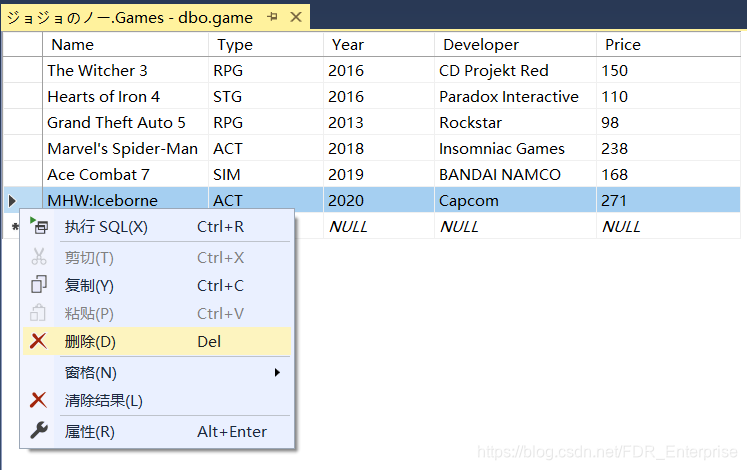Click the year cell '2019'

379,175
